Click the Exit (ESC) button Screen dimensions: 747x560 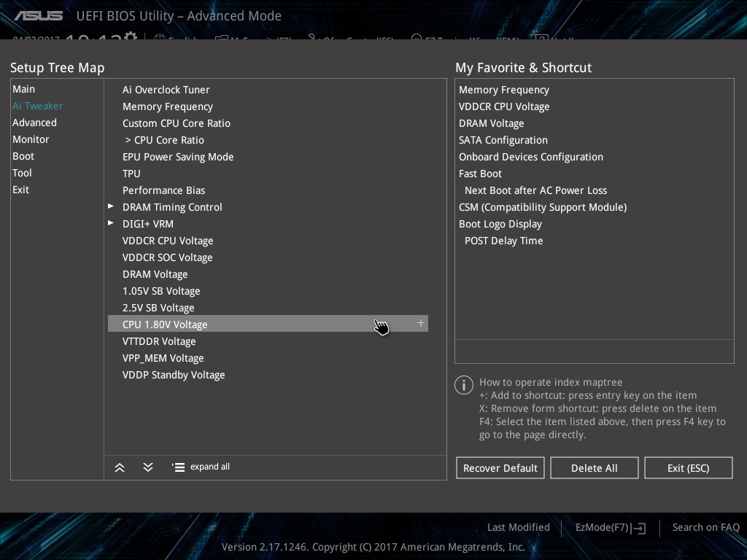[x=689, y=467]
